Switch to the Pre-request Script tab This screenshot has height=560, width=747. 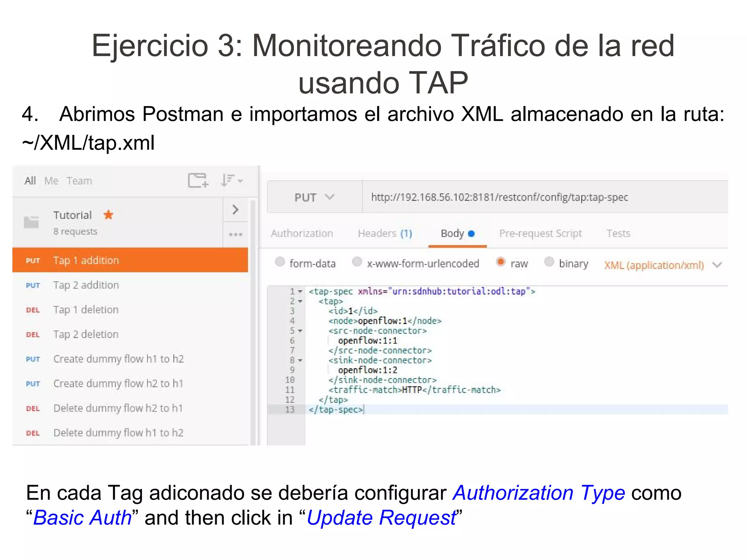pos(541,233)
